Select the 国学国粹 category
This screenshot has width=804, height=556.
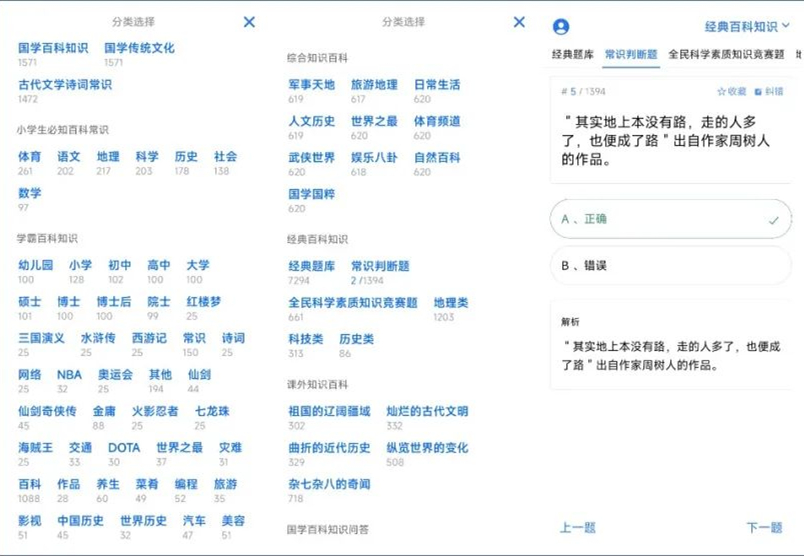pos(311,194)
